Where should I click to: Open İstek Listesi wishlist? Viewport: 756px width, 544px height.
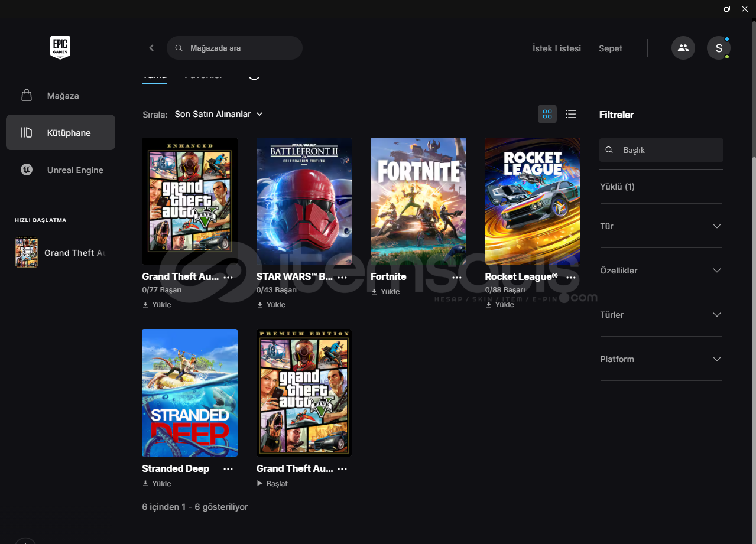pyautogui.click(x=557, y=48)
